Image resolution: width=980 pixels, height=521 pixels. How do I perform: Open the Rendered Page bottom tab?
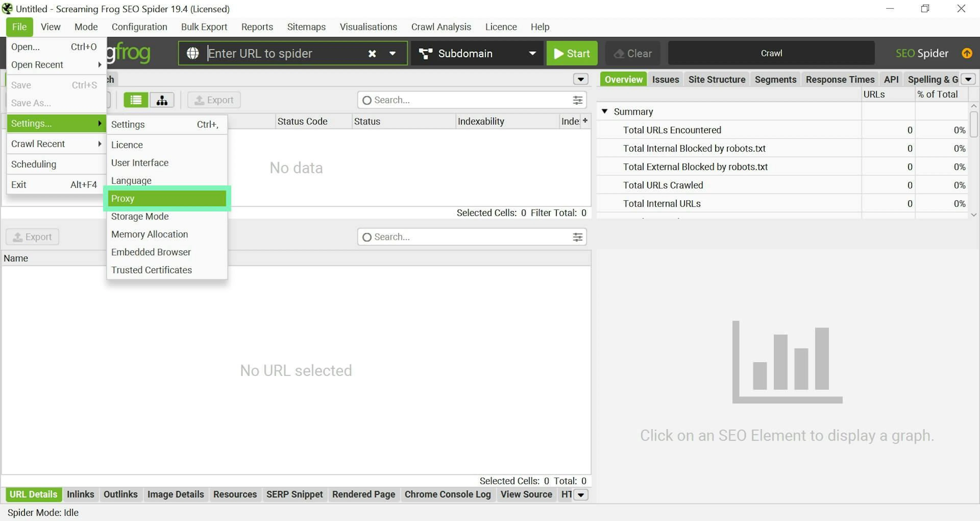pos(364,494)
